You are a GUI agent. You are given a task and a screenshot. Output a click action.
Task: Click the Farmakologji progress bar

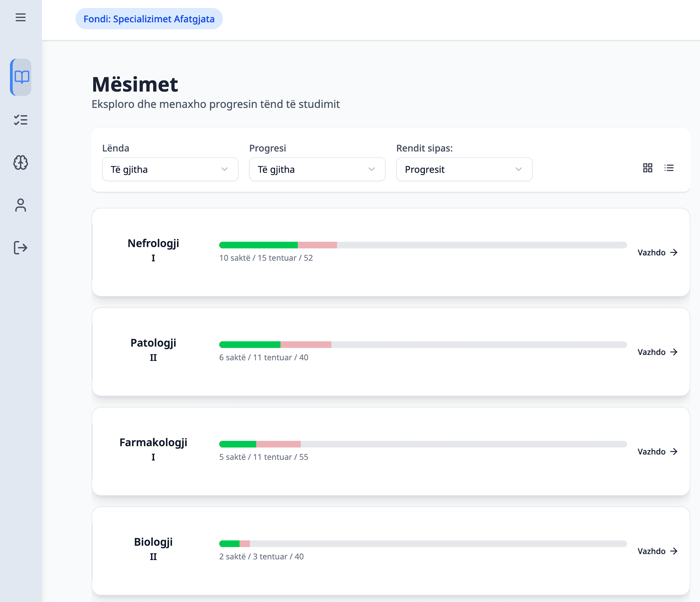click(423, 444)
